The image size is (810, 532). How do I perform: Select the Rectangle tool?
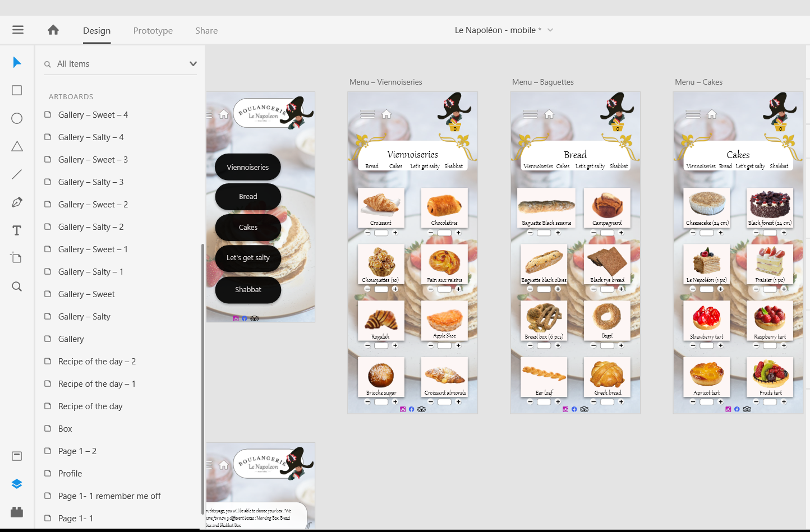[x=16, y=90]
